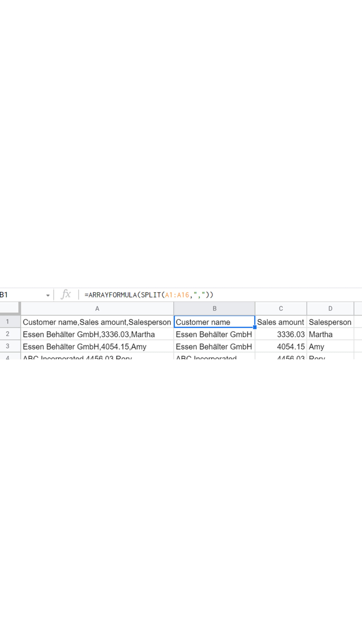The image size is (362, 644).
Task: Select all cells via corner box
Action: [x=10, y=308]
